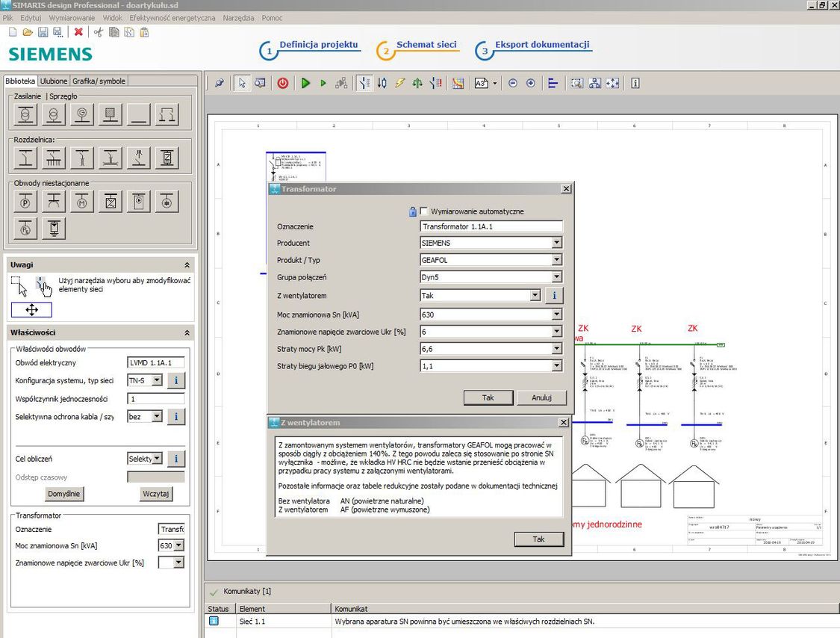
Task: Open Producent SIEMENS dropdown
Action: [x=556, y=243]
